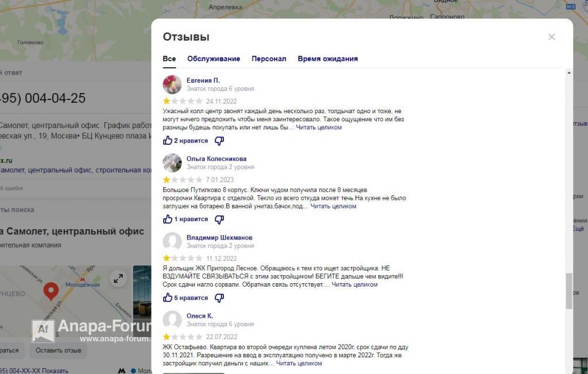Viewport: 588px width, 374px height.
Task: Open profile of Ольга Колесникова
Action: (216, 159)
